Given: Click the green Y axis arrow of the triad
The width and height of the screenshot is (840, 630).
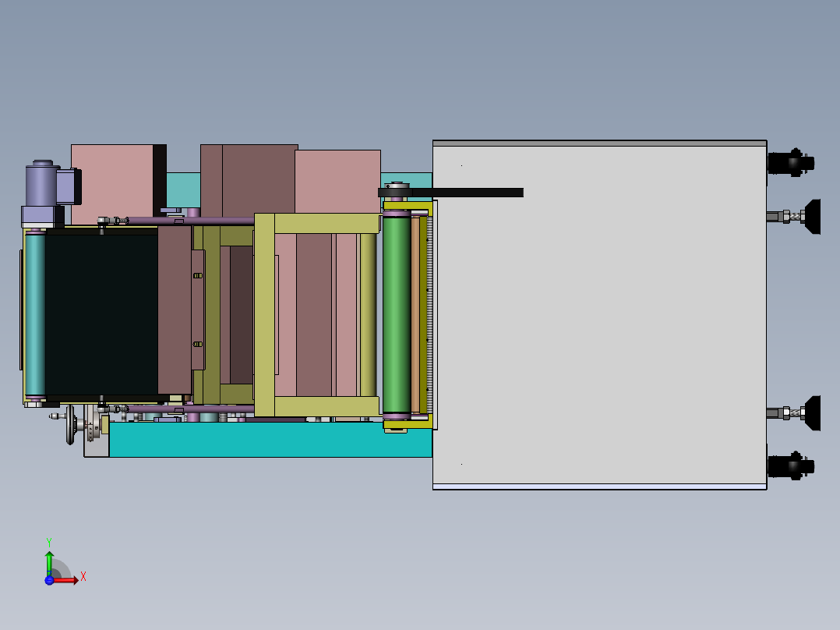Looking at the screenshot, I should pos(49,562).
